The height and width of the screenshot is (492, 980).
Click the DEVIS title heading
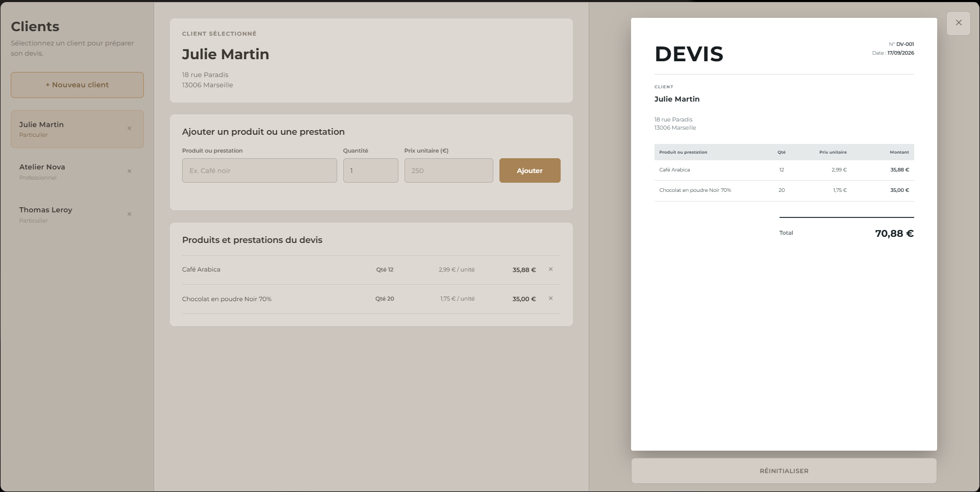689,54
